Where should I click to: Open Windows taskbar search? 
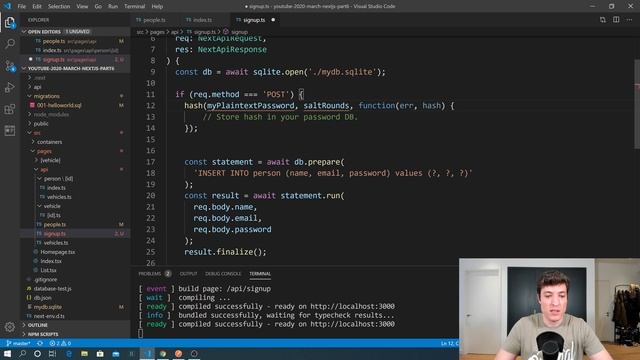click(22, 353)
